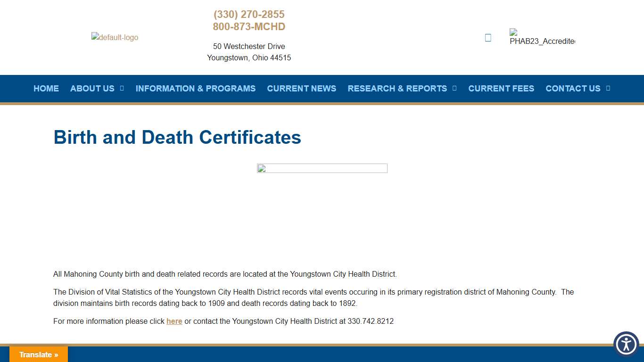Select HOME in the navigation bar
The image size is (644, 362).
[x=46, y=89]
